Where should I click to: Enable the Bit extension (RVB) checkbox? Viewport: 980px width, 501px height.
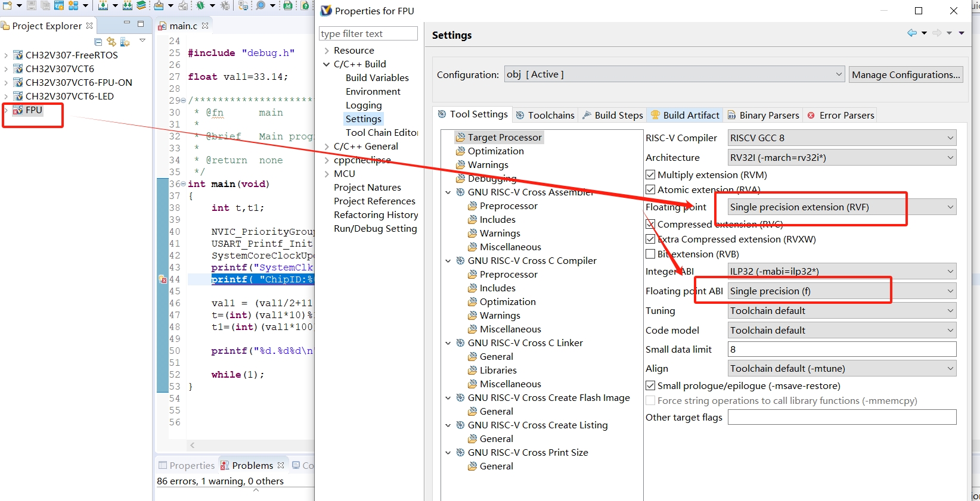(650, 254)
